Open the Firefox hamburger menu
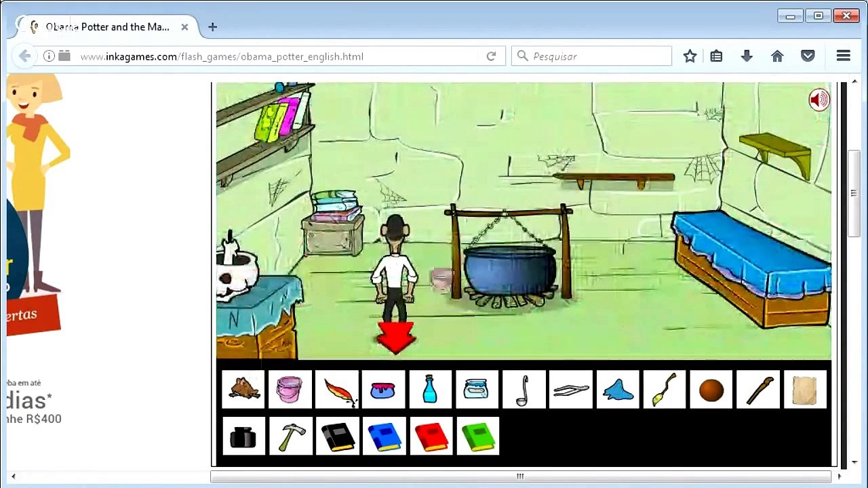The height and width of the screenshot is (488, 868). [844, 56]
